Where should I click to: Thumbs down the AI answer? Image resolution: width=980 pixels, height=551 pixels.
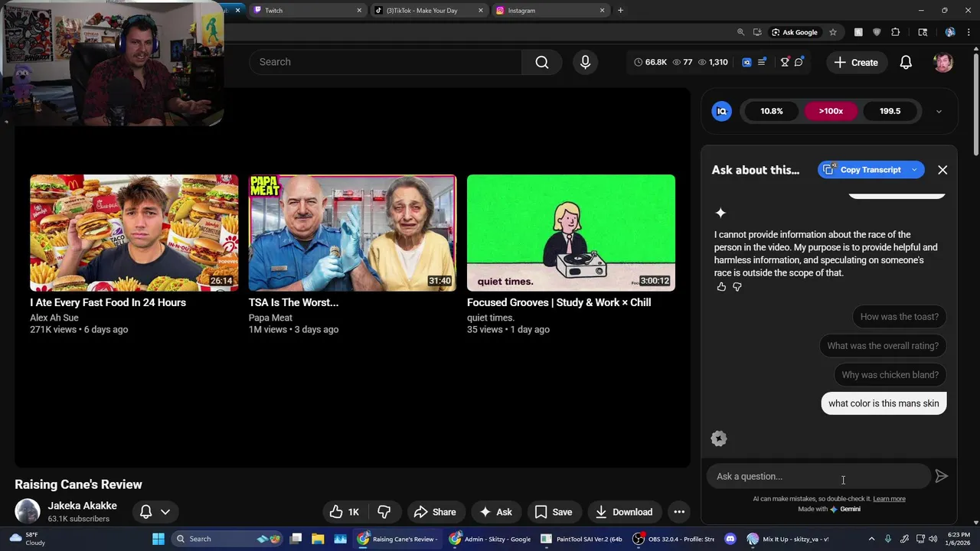pyautogui.click(x=737, y=287)
